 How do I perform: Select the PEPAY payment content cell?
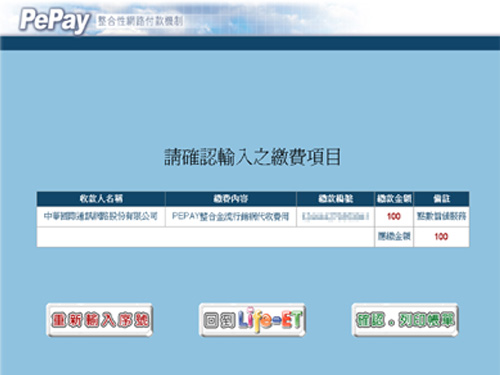pyautogui.click(x=231, y=217)
